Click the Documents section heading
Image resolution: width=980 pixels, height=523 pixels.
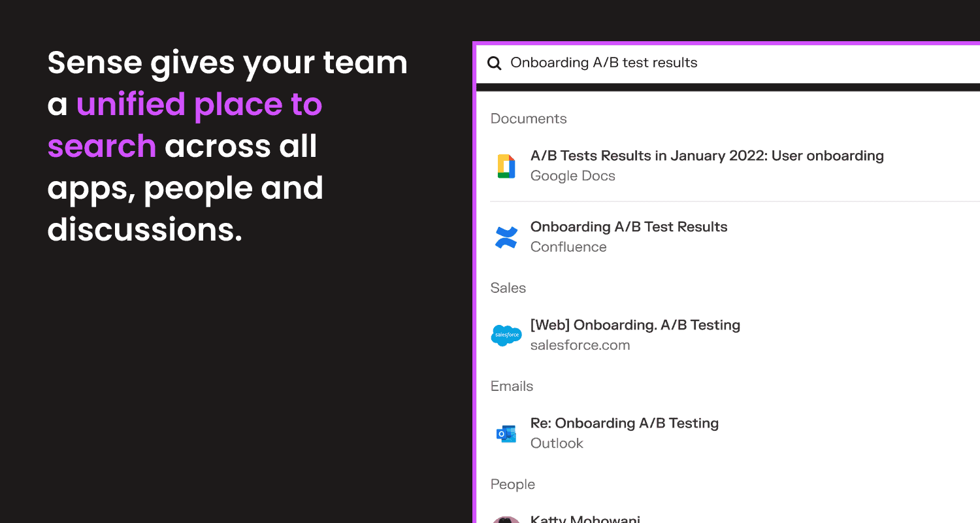[x=529, y=119]
